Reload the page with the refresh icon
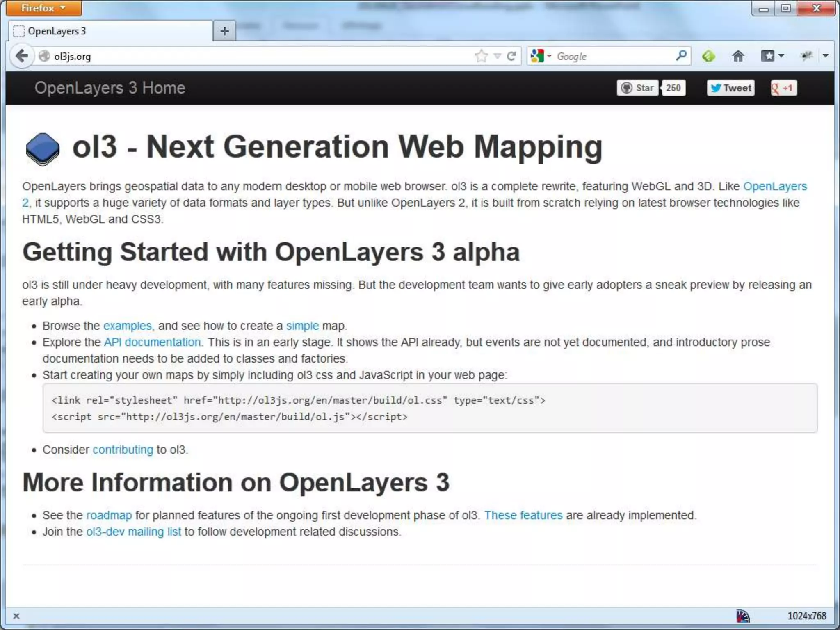 coord(511,56)
